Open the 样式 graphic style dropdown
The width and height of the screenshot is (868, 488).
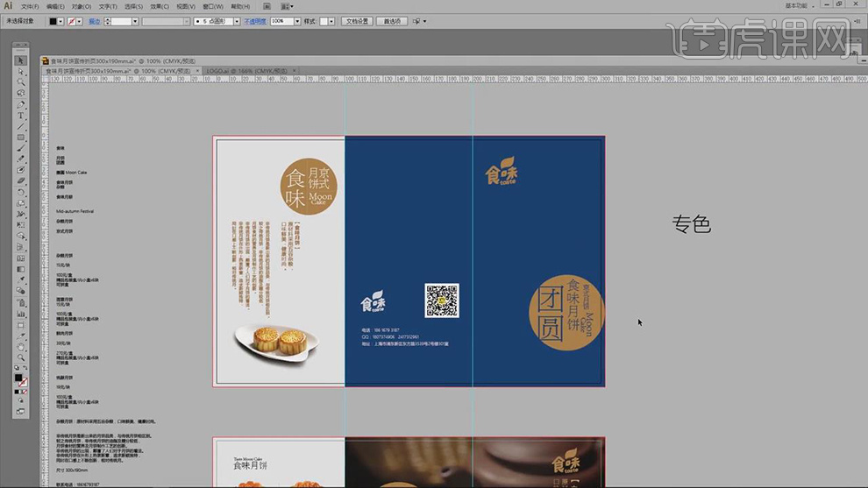click(331, 21)
